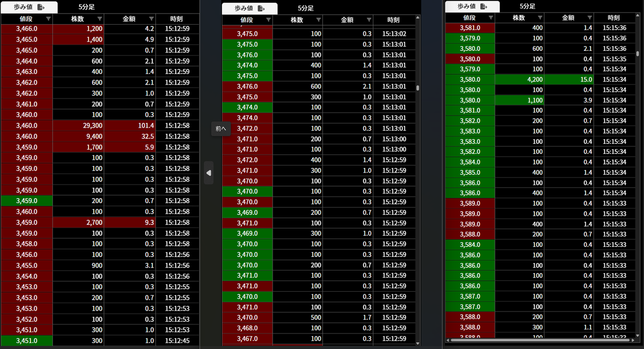Click the middle panel's vertical scrollbar thumb

click(418, 88)
